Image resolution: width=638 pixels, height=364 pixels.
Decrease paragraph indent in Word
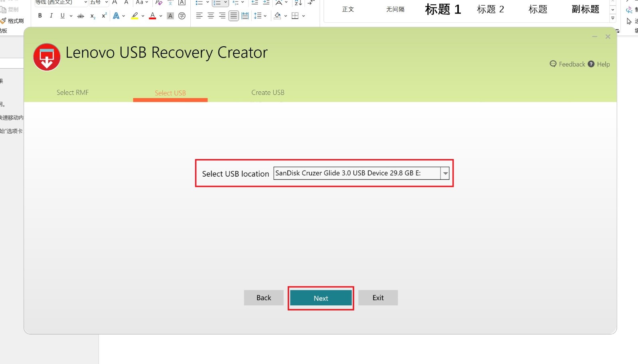click(x=255, y=2)
